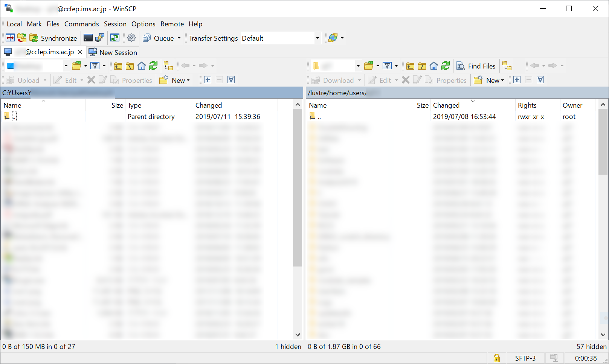The width and height of the screenshot is (609, 364).
Task: Click the remote path bar /lustre/home/users
Action: click(x=458, y=93)
